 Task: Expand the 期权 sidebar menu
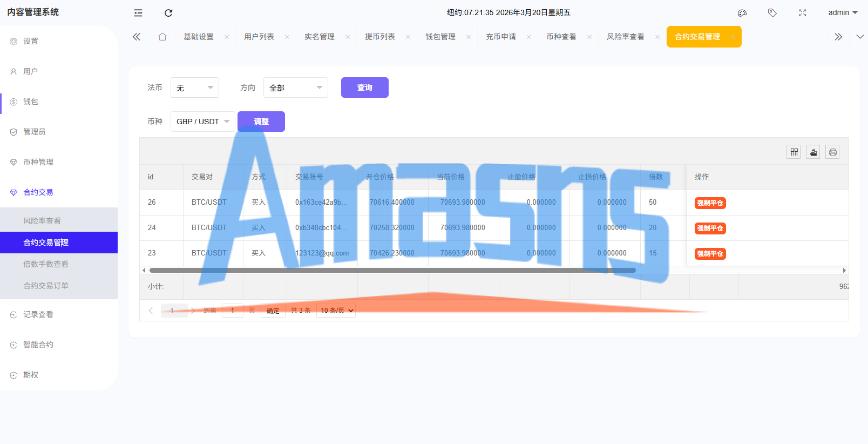coord(59,375)
